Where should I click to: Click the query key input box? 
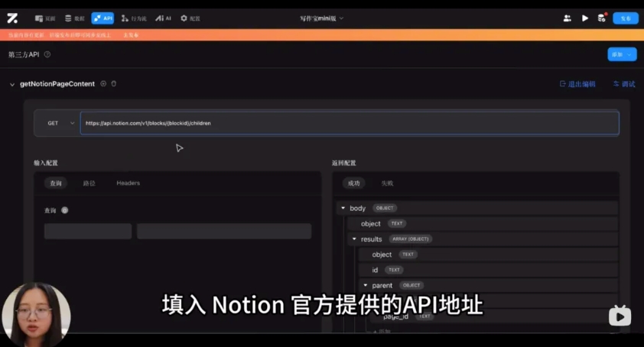[x=88, y=231]
